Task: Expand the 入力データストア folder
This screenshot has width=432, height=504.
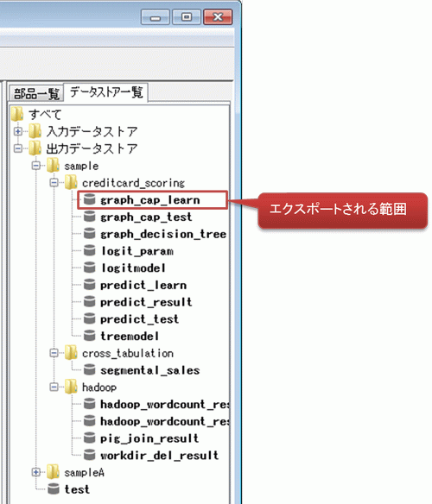Action: coord(18,131)
